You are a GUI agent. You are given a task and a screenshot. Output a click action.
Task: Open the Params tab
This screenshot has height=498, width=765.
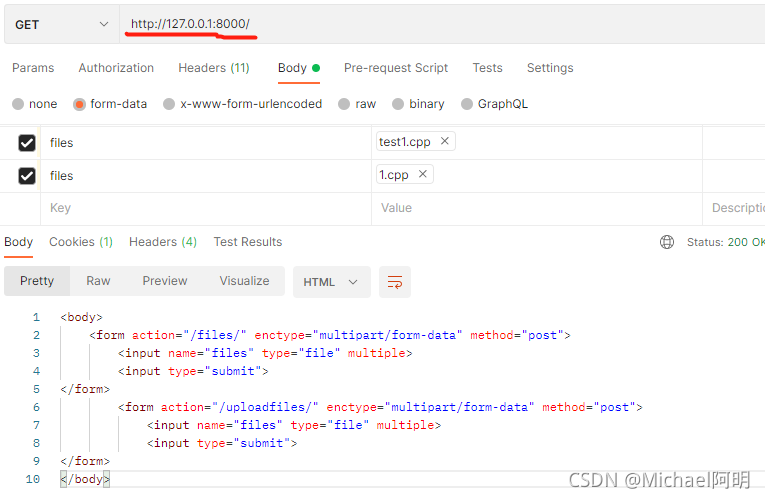[x=33, y=68]
